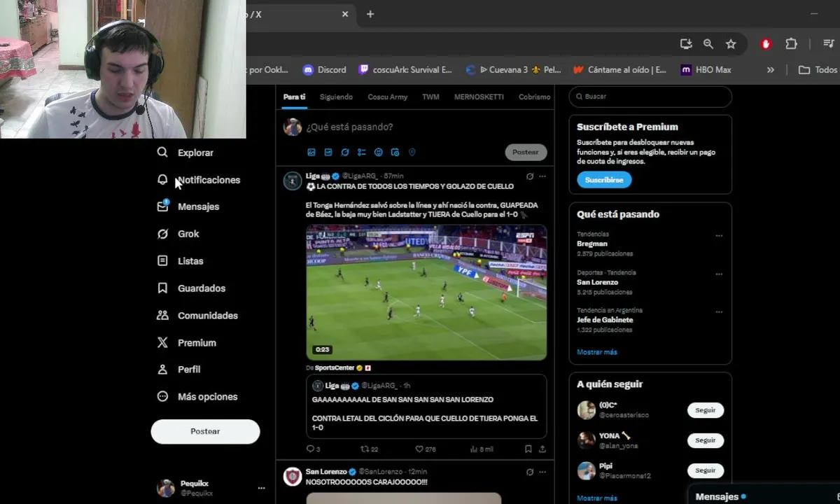Open Premium in the sidebar
This screenshot has height=504, width=840.
[187, 343]
